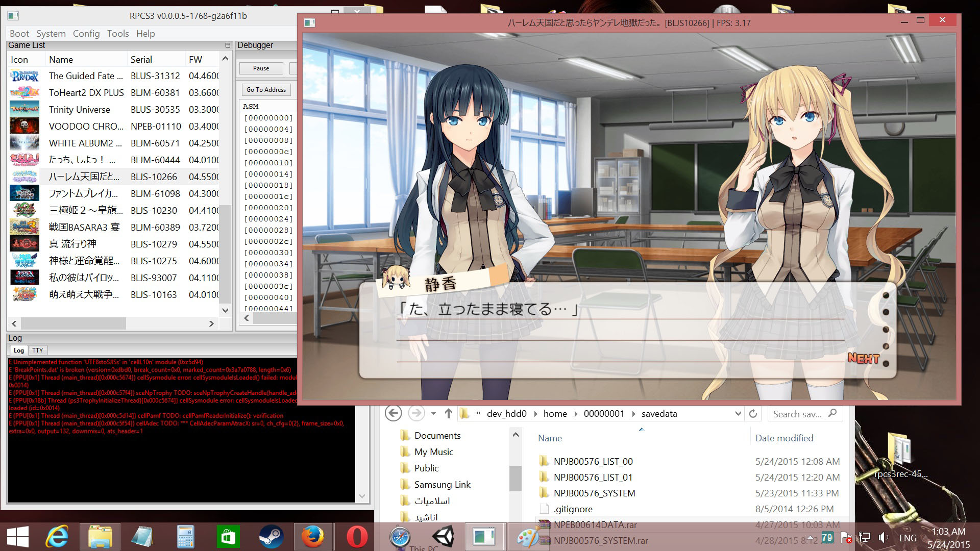The height and width of the screenshot is (551, 980).
Task: Select the NPJB00576_SYSTEM folder
Action: (594, 493)
